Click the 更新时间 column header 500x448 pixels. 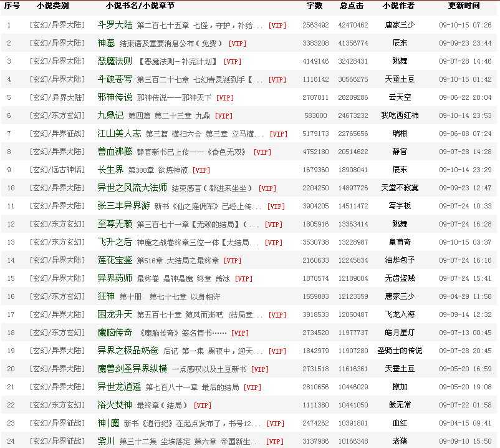(x=464, y=6)
